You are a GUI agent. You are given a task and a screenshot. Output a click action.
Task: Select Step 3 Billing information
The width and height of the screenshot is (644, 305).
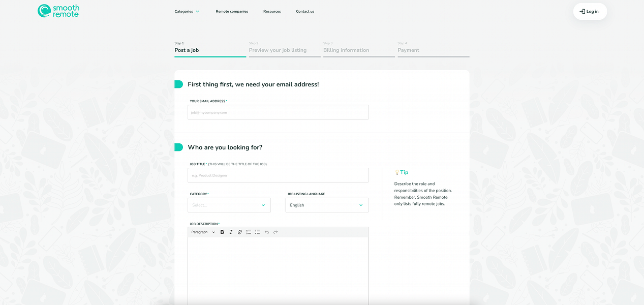click(359, 49)
